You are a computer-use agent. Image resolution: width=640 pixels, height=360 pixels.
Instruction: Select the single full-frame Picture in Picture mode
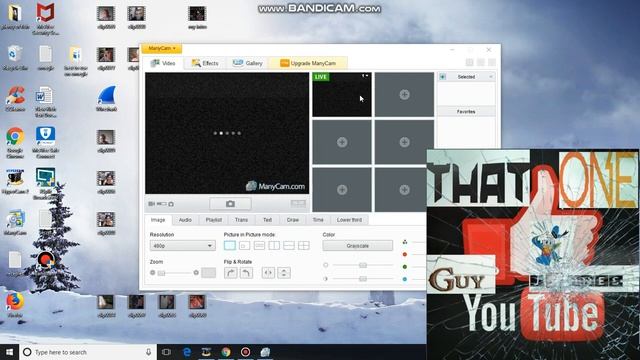coord(230,245)
